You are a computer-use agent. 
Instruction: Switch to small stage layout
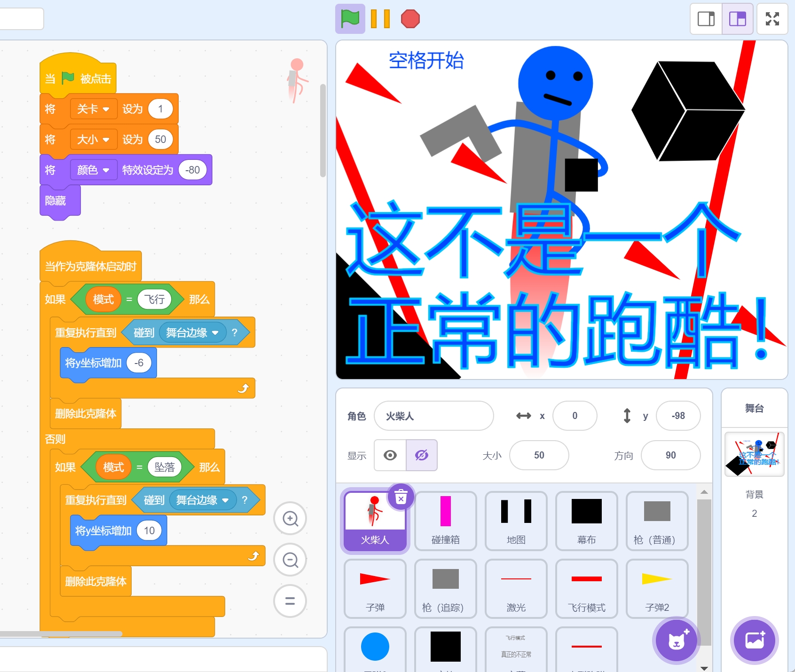706,19
